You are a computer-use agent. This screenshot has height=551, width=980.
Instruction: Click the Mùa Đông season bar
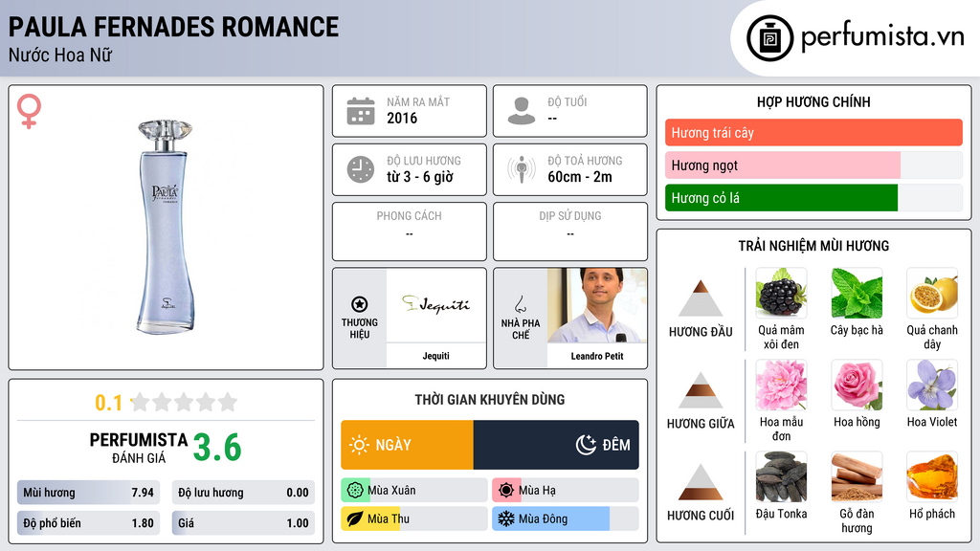pos(565,519)
